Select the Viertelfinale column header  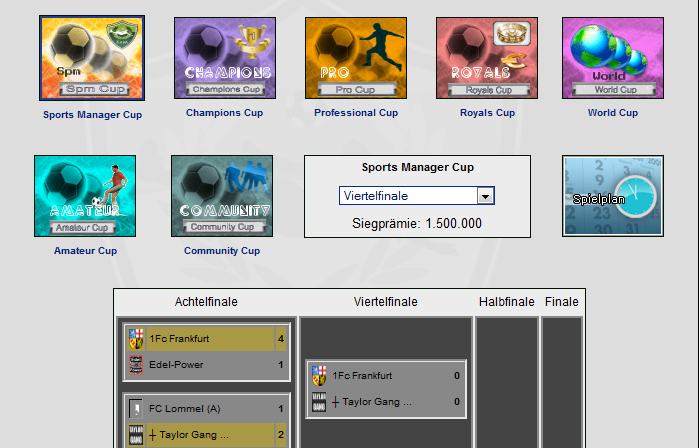coord(386,302)
